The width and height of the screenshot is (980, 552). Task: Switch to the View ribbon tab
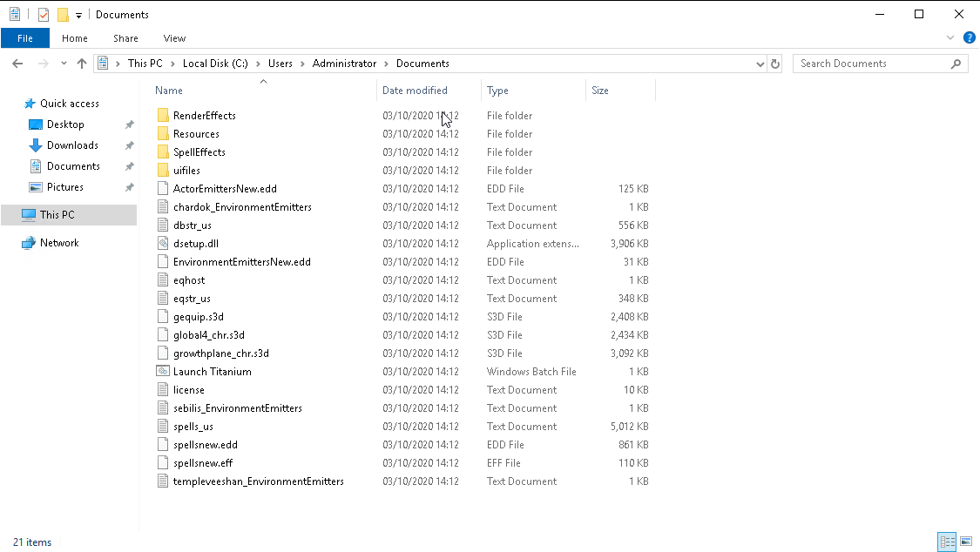point(174,38)
